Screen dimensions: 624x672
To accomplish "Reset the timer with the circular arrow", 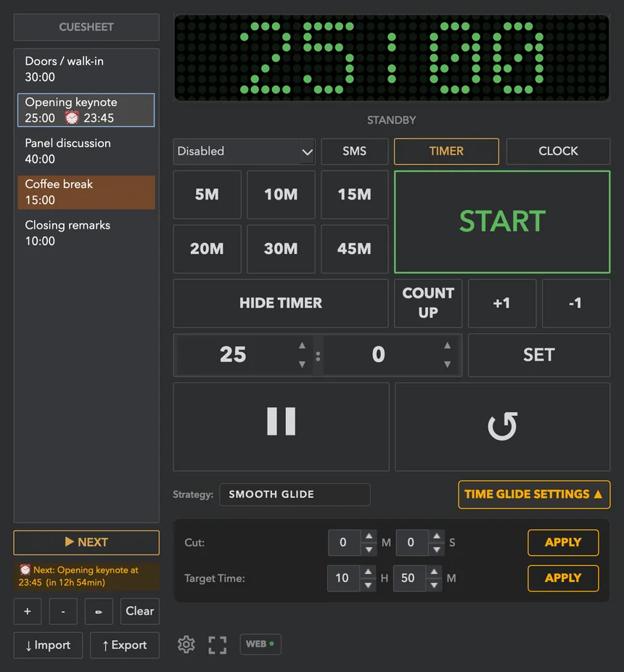I will tap(502, 427).
